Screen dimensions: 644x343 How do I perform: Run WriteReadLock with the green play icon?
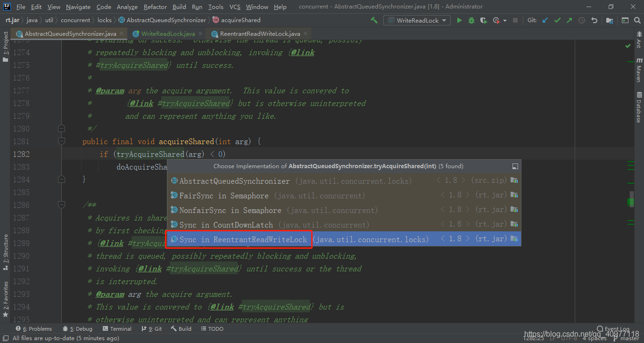(459, 20)
